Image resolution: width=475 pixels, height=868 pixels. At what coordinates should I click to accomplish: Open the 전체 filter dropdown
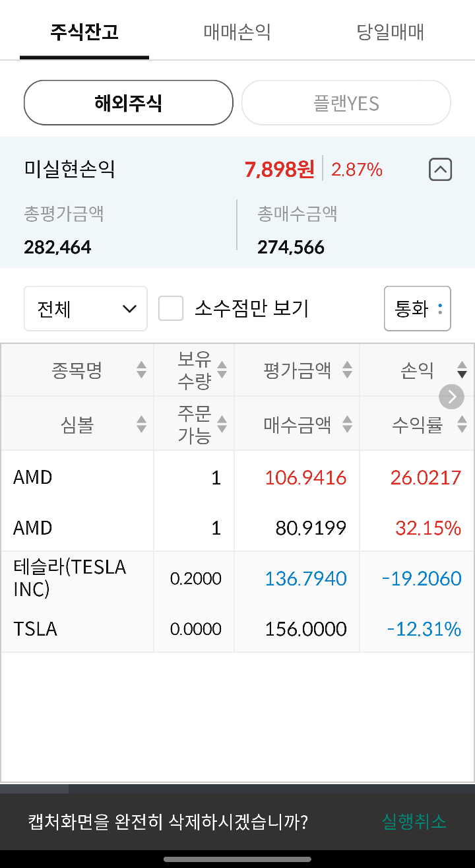coord(86,308)
